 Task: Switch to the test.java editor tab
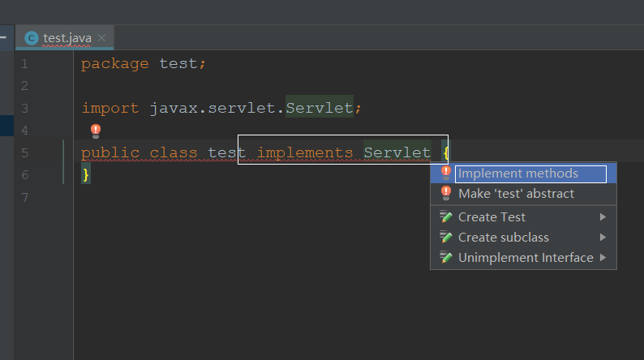[x=65, y=38]
